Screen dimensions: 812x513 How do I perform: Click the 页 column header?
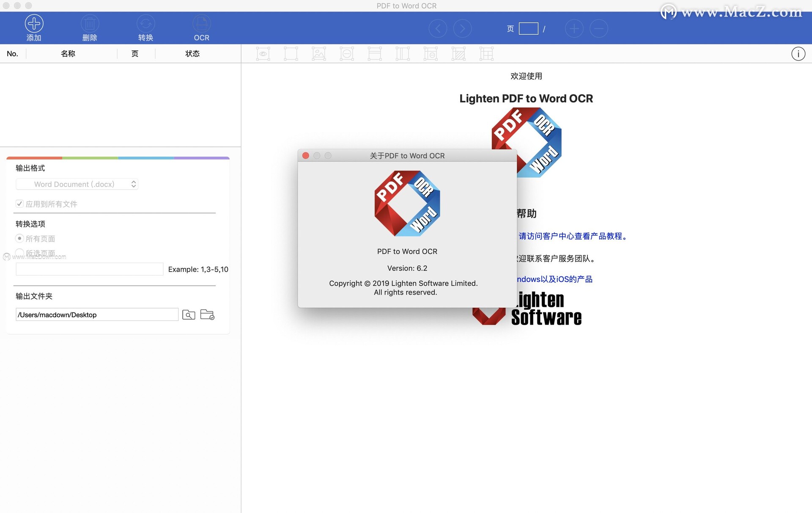135,54
